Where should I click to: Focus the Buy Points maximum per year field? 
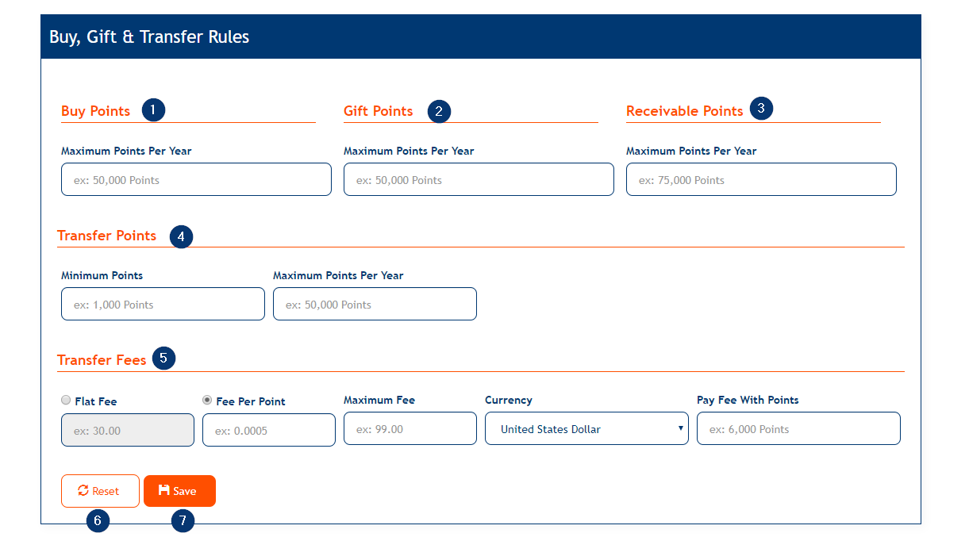click(196, 179)
